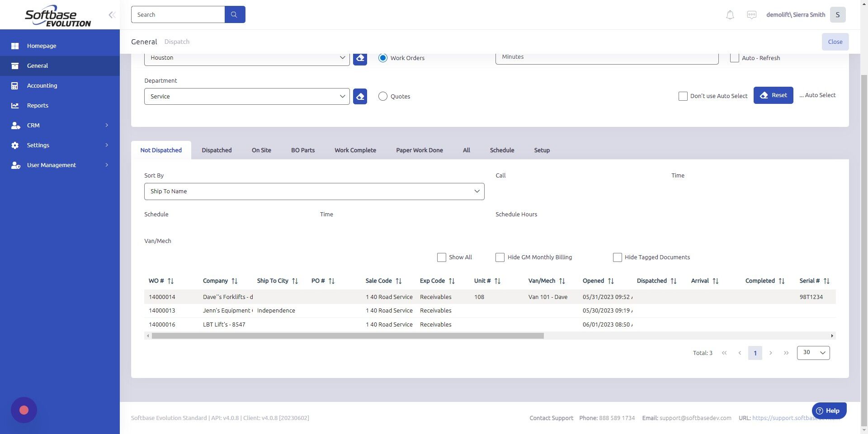
Task: Click page size selector showing 30
Action: (813, 352)
